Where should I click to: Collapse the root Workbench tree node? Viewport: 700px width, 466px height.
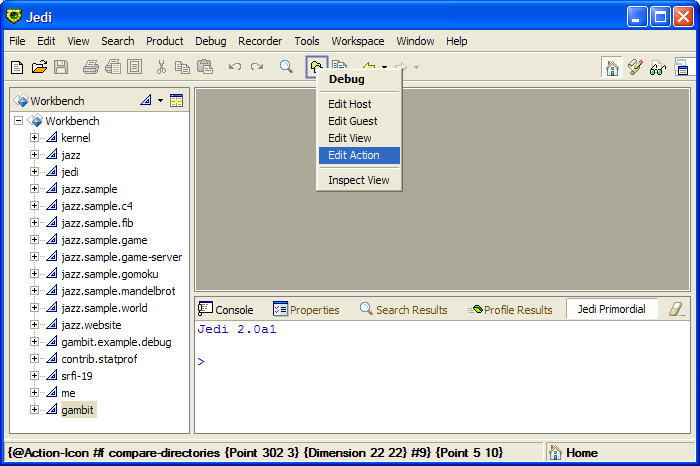18,121
